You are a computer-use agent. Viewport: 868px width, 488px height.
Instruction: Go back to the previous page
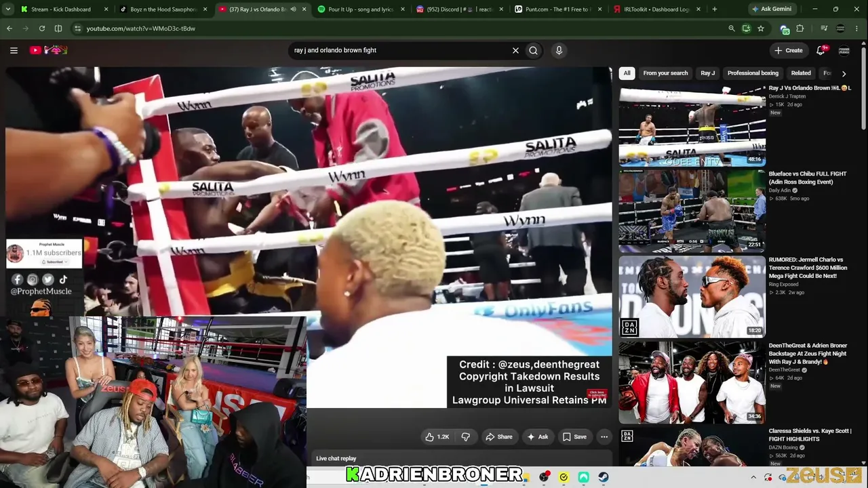pos(9,28)
